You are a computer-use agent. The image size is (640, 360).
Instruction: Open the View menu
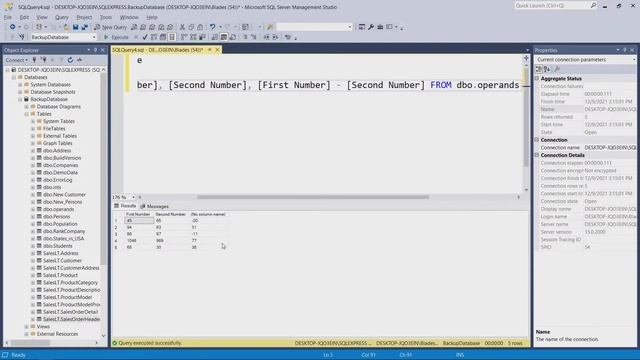point(42,17)
